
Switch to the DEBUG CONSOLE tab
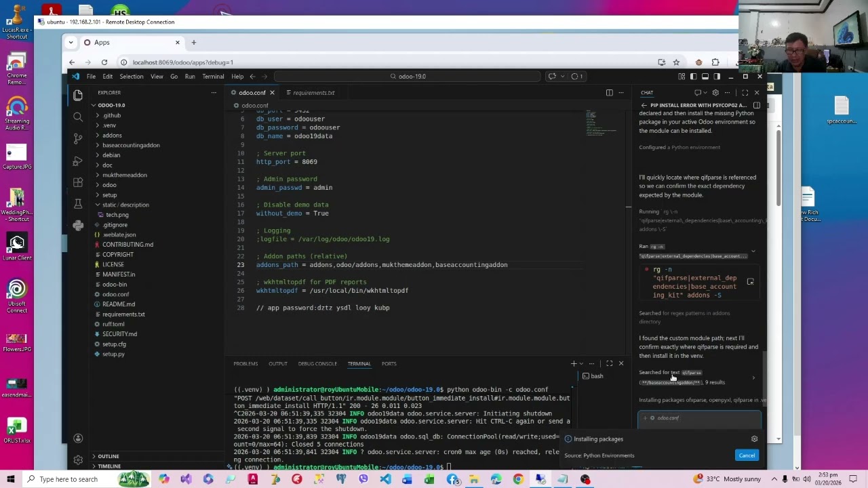[x=317, y=364]
